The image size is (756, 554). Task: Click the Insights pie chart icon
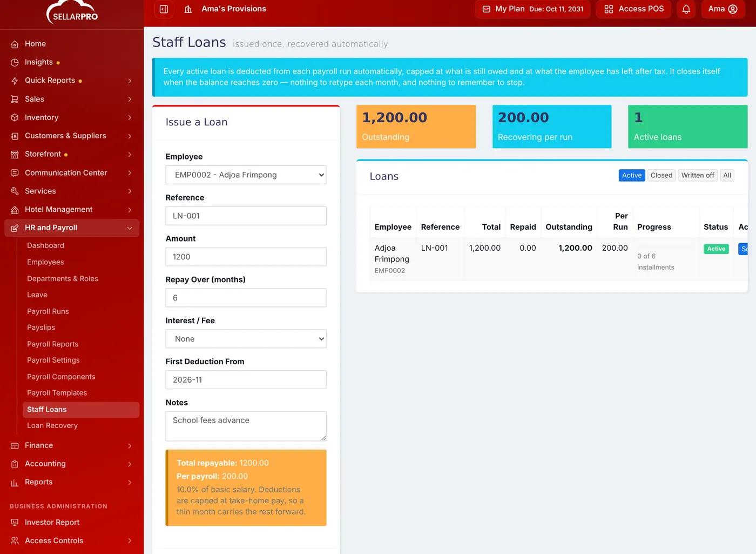point(15,63)
